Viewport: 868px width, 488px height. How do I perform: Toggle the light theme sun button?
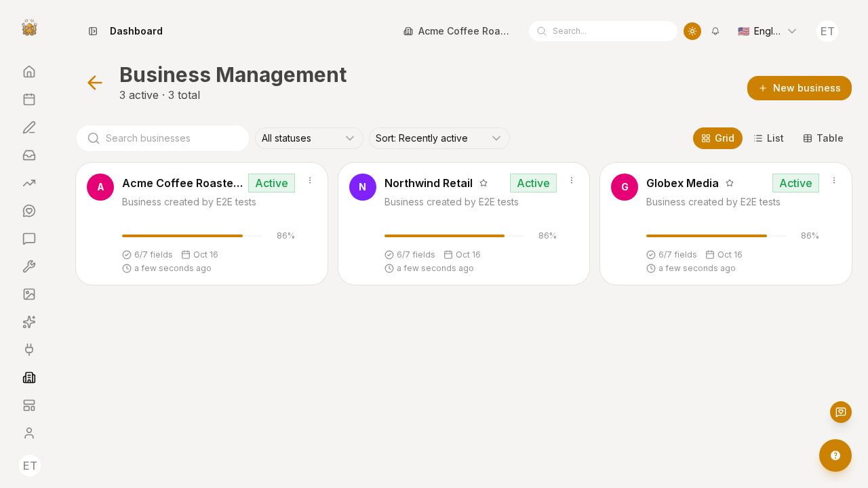[692, 31]
